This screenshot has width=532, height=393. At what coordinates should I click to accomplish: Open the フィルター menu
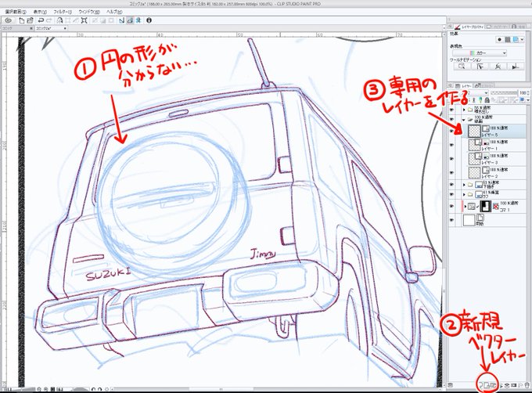coord(63,12)
